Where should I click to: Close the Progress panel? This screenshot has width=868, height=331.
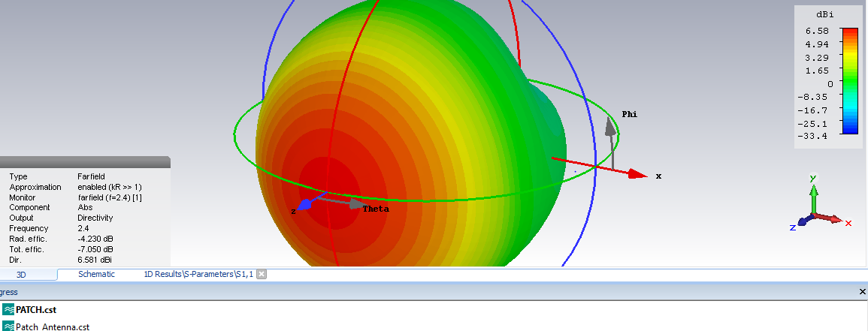pyautogui.click(x=862, y=292)
